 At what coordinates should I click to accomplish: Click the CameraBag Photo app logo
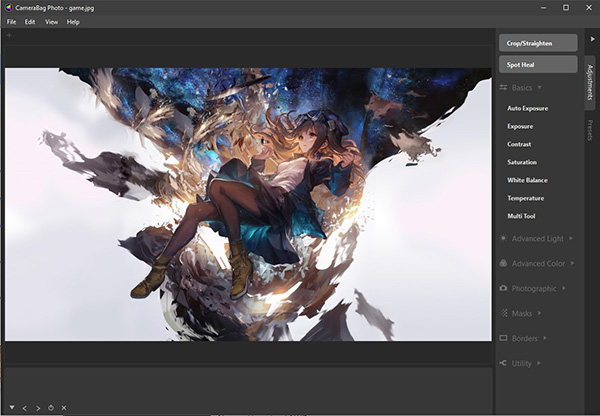(9, 7)
